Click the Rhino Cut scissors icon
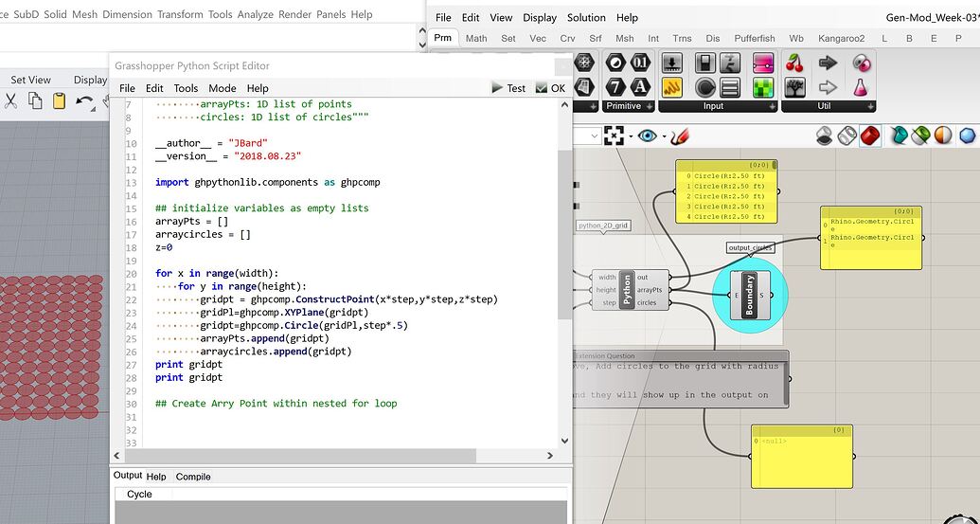 click(x=11, y=102)
